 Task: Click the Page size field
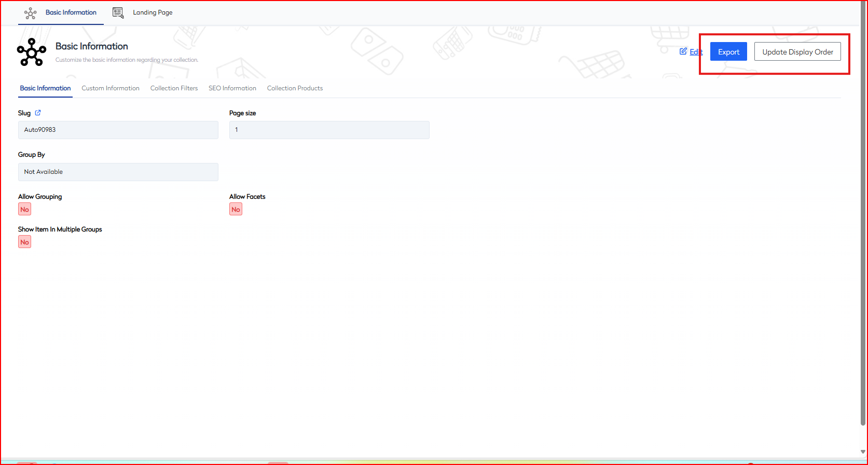(329, 130)
